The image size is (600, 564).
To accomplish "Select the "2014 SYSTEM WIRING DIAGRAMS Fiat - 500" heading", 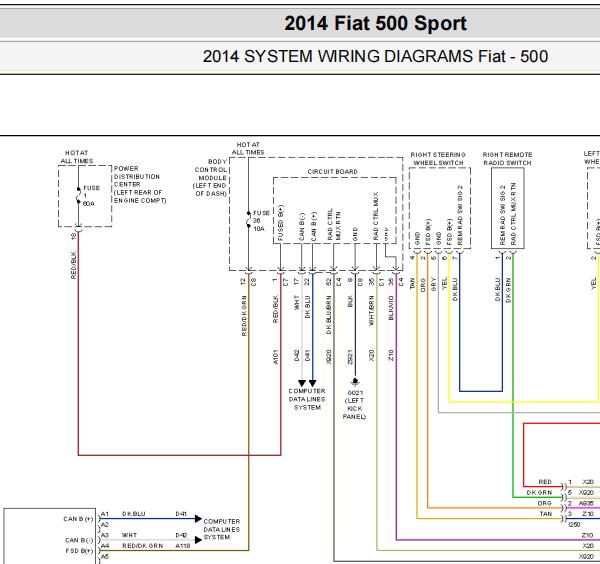I will coord(375,56).
